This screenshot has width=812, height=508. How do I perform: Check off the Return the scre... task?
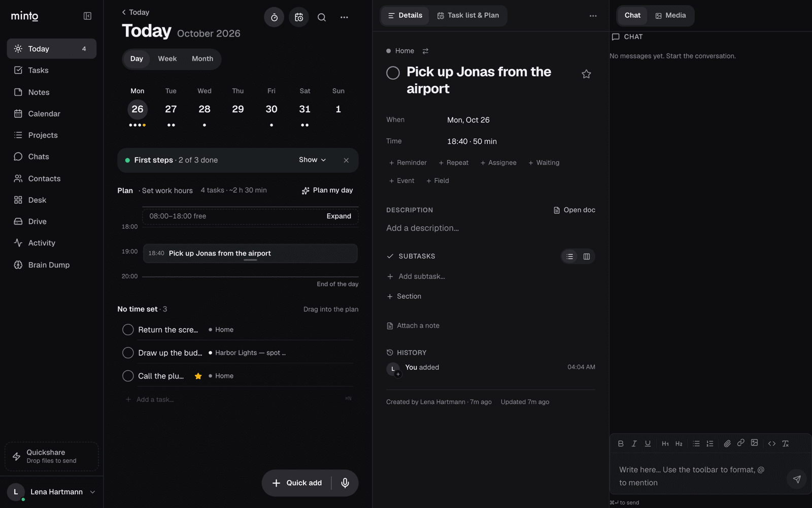[128, 330]
